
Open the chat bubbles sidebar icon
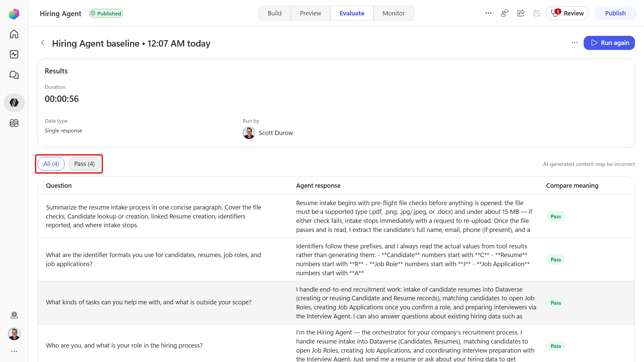(14, 75)
